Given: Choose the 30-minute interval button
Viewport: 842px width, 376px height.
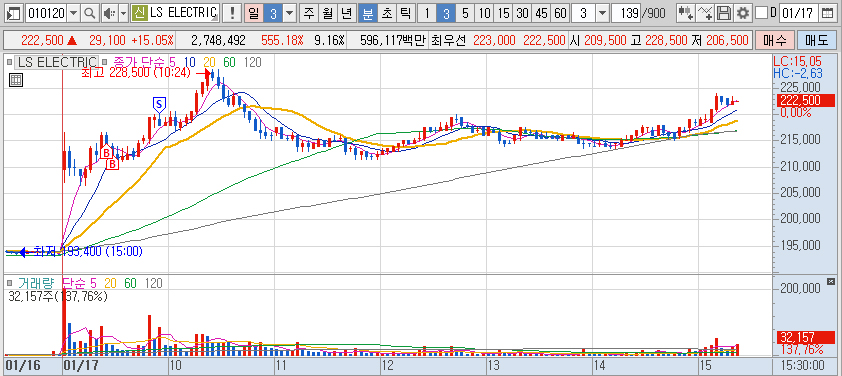Looking at the screenshot, I should tap(522, 13).
